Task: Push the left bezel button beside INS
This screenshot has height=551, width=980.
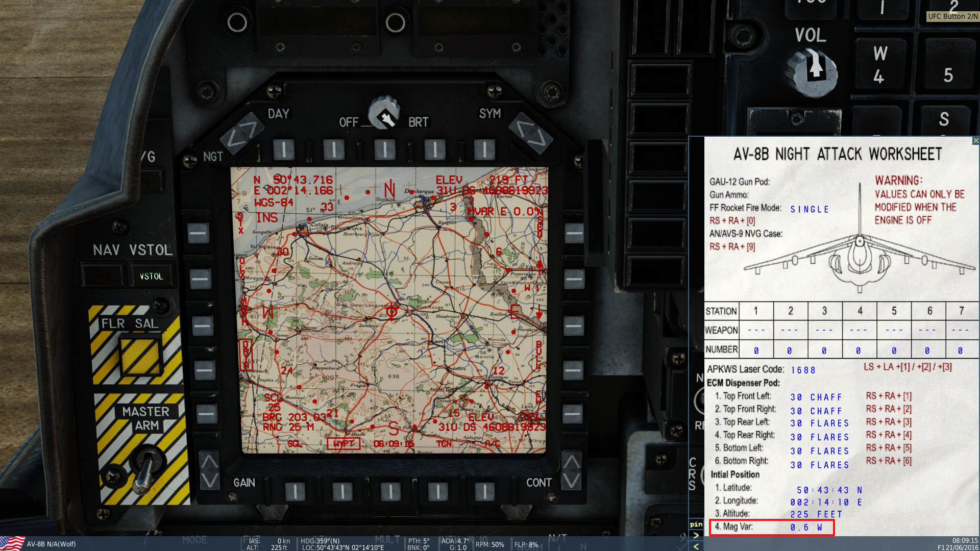Action: [x=198, y=233]
